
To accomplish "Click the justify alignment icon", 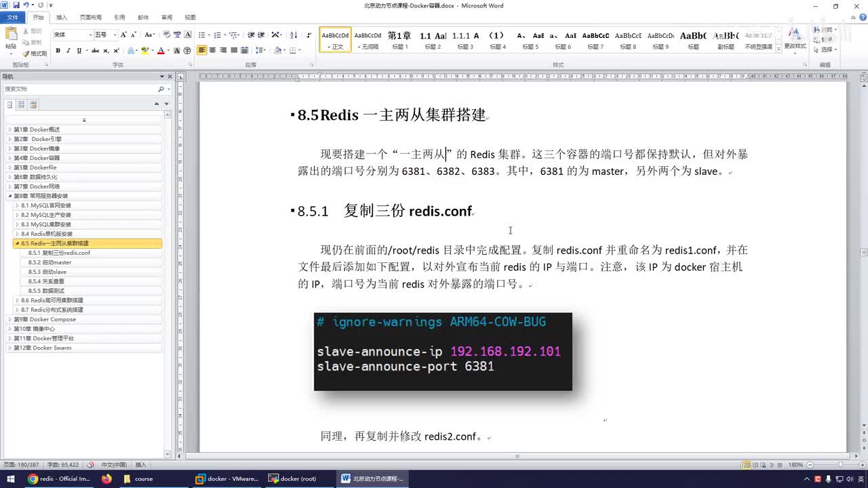I will (x=234, y=50).
